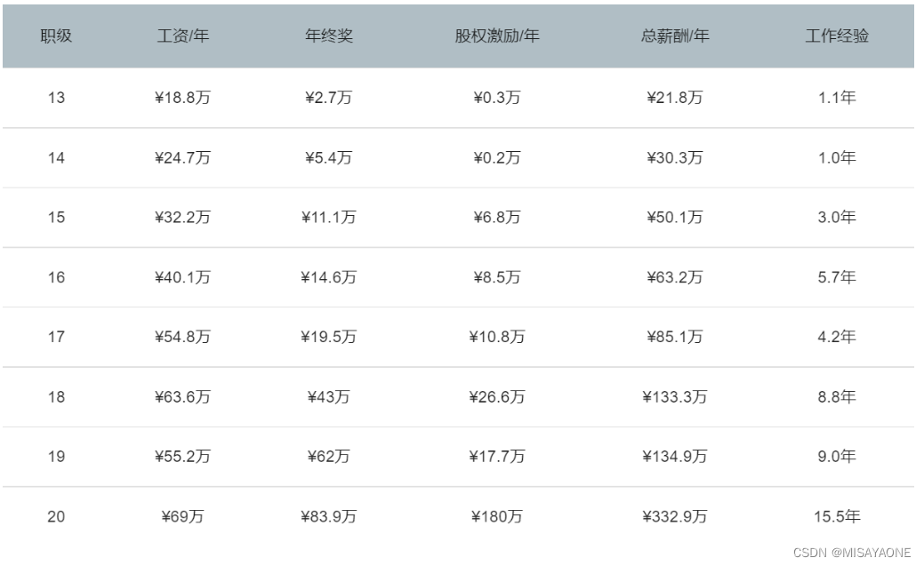924x566 pixels.
Task: Select the 年终奖 header cell
Action: click(x=328, y=36)
